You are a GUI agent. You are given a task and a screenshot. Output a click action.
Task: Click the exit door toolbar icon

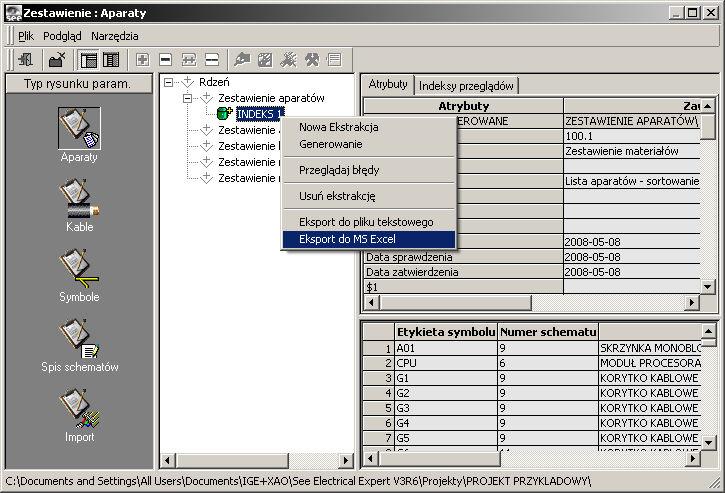point(26,60)
